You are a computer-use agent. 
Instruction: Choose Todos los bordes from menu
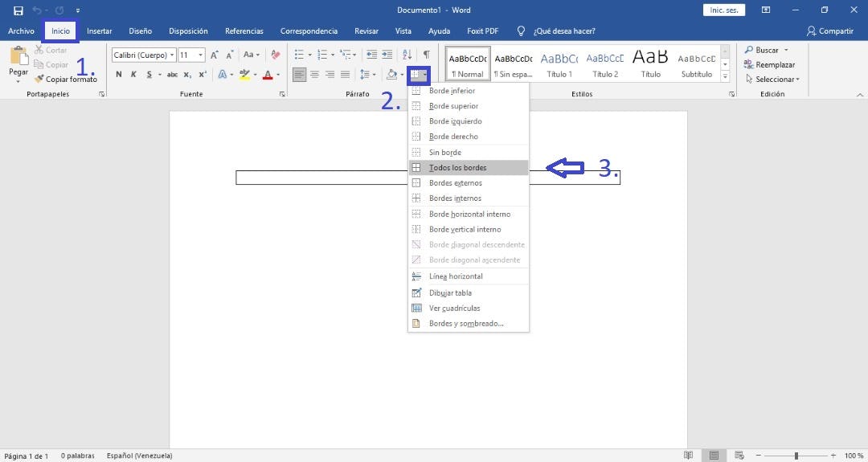[457, 168]
